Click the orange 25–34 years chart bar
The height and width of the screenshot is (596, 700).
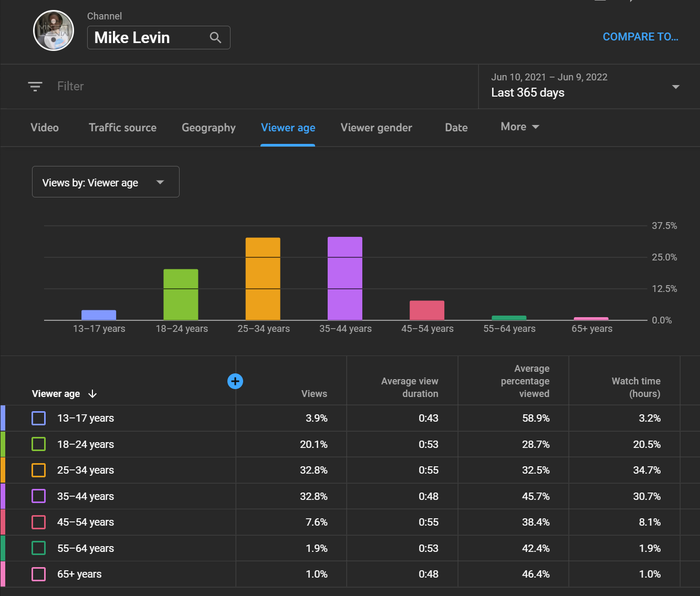coord(263,279)
